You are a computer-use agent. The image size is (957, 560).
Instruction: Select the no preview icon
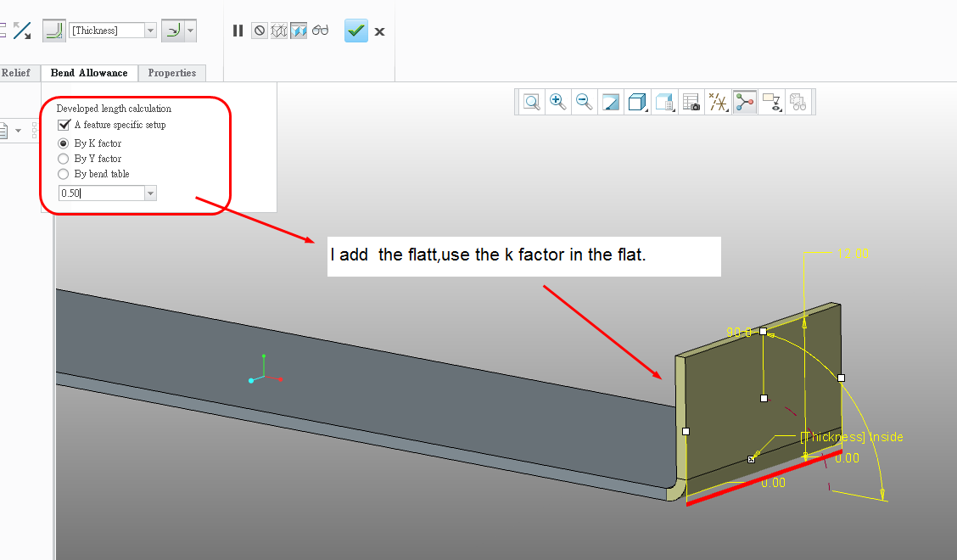point(260,31)
